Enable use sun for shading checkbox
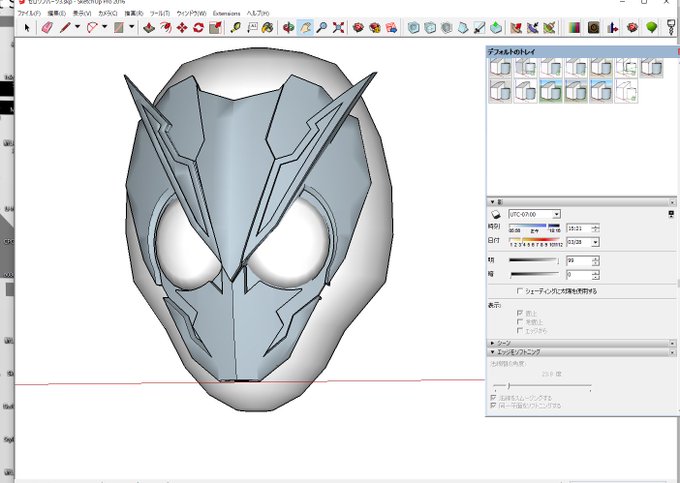This screenshot has width=680, height=483. tap(519, 291)
